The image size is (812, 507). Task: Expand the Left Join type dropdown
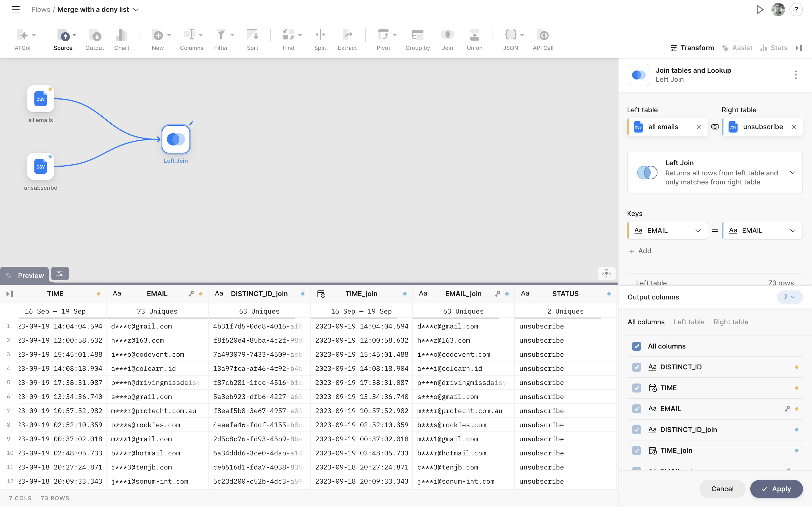click(x=715, y=172)
